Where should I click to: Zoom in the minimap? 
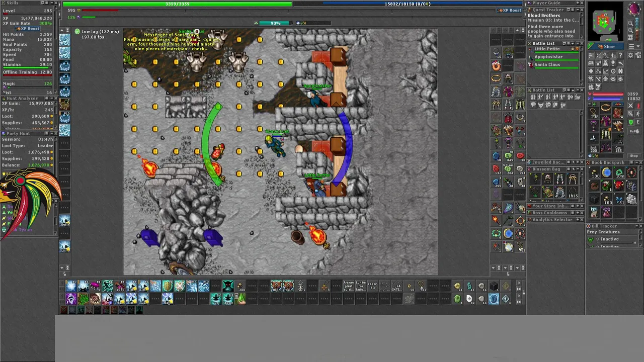630,30
